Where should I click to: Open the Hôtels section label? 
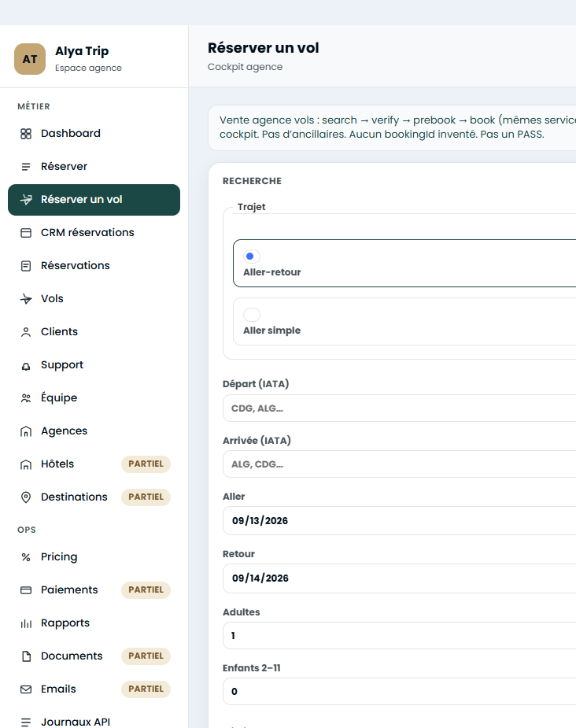[x=57, y=464]
